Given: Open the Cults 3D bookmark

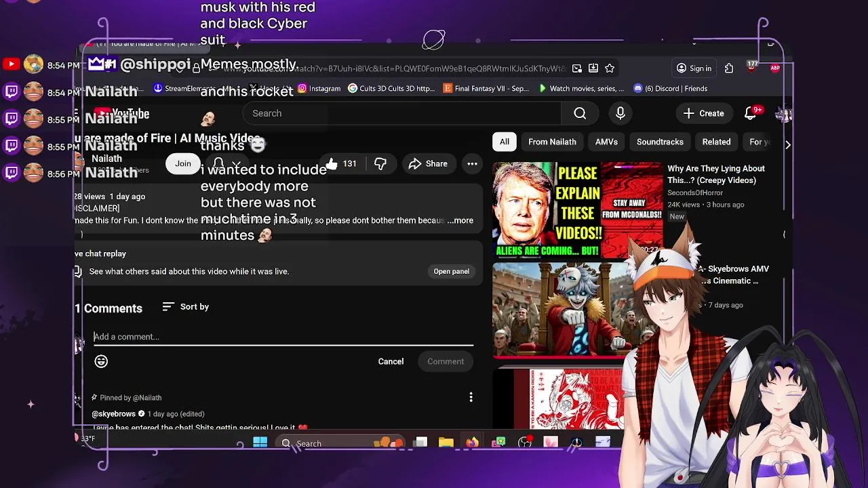Looking at the screenshot, I should (x=391, y=88).
